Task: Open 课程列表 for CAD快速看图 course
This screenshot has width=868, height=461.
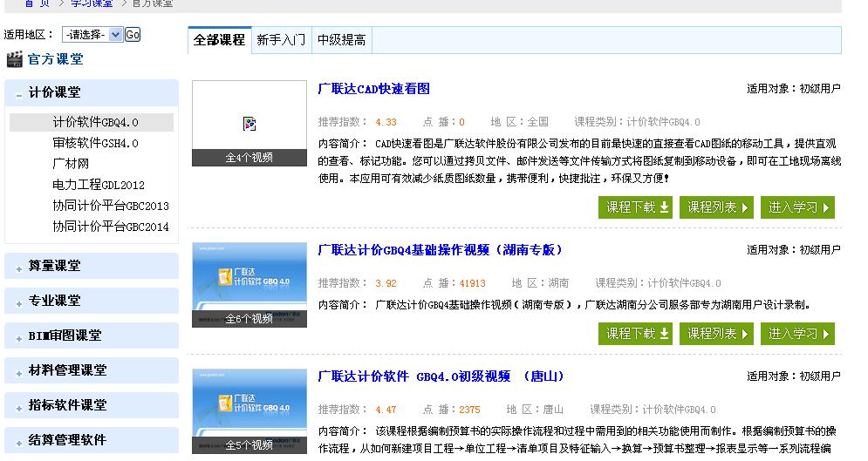Action: [716, 207]
